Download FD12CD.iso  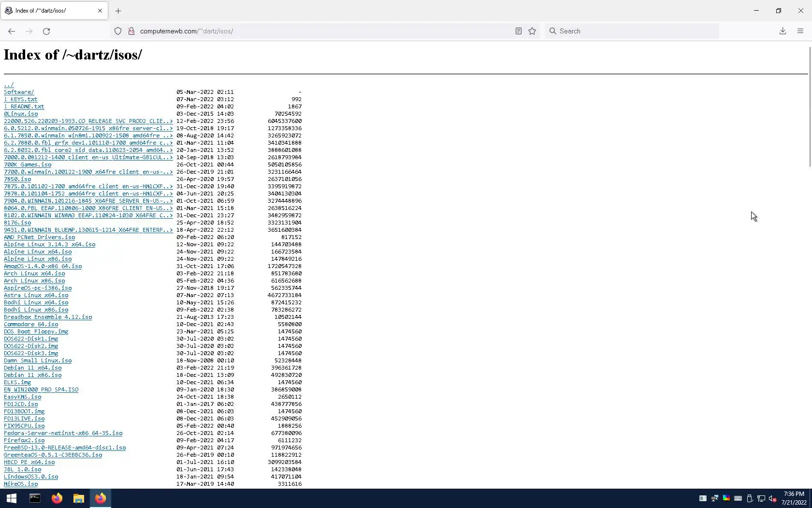click(x=21, y=404)
